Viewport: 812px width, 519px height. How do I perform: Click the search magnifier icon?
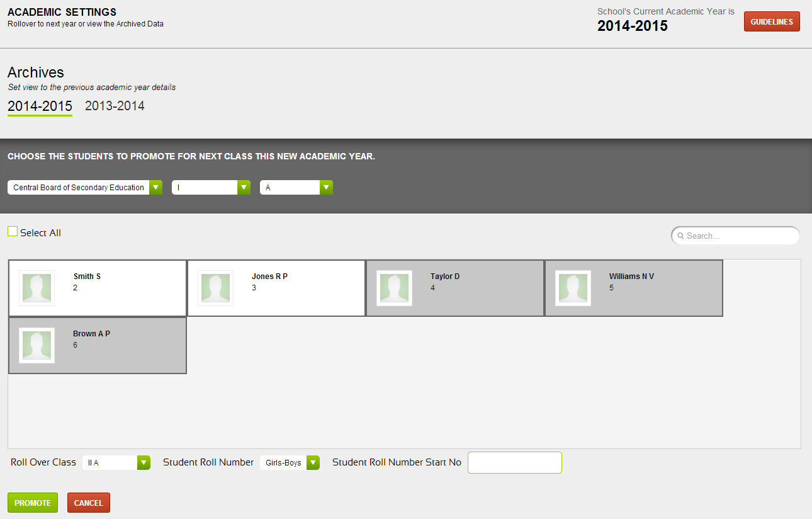[680, 236]
